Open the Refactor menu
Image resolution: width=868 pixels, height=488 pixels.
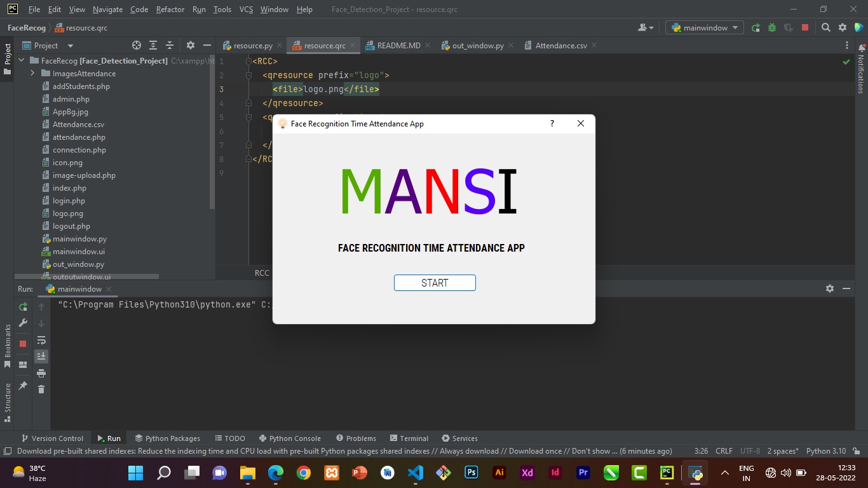click(x=170, y=10)
